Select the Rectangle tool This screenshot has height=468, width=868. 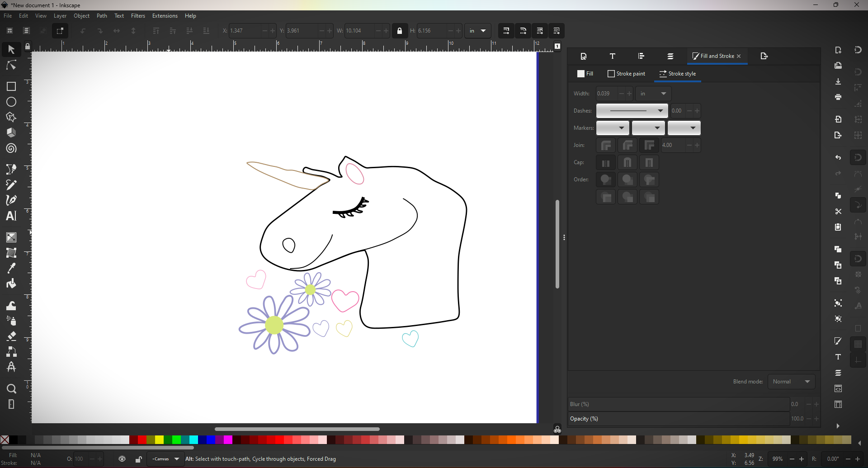click(11, 86)
